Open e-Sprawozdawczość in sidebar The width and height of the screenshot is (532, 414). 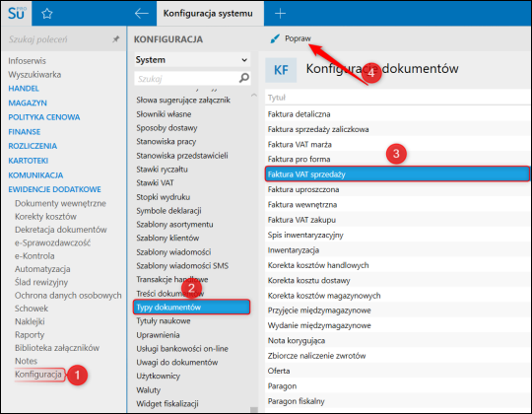[52, 242]
